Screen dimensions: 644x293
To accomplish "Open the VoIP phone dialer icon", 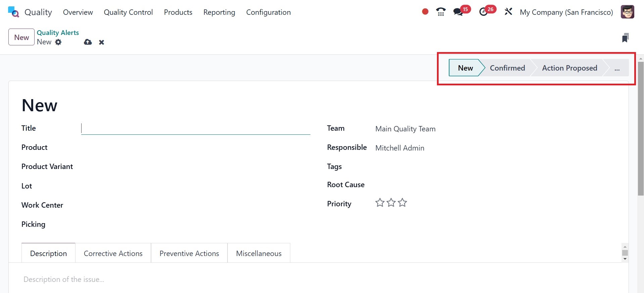I will [x=441, y=12].
